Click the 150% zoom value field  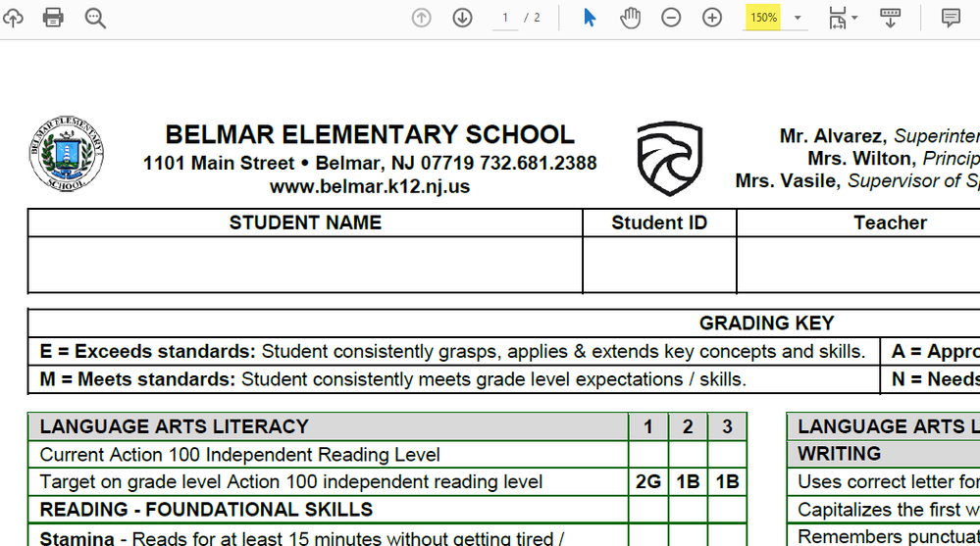[x=763, y=18]
